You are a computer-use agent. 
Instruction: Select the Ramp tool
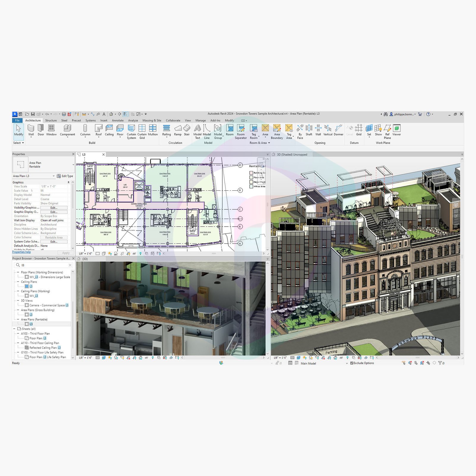(178, 131)
